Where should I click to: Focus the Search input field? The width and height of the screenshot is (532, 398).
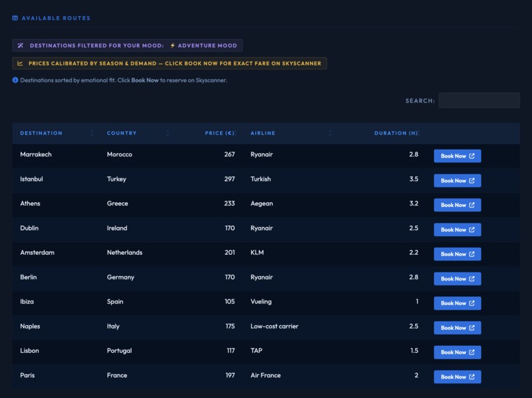[479, 100]
